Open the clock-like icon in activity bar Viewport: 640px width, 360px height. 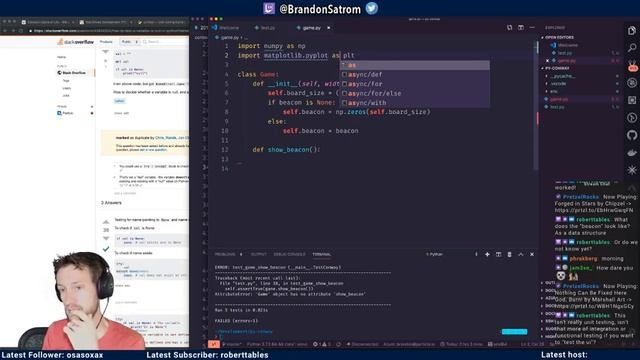pos(632,118)
